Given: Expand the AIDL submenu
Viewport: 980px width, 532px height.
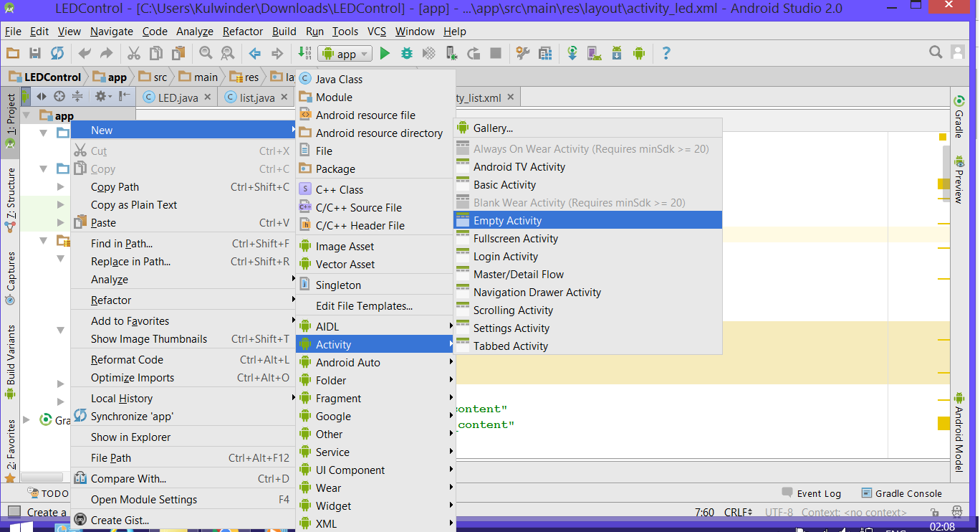Looking at the screenshot, I should (376, 327).
